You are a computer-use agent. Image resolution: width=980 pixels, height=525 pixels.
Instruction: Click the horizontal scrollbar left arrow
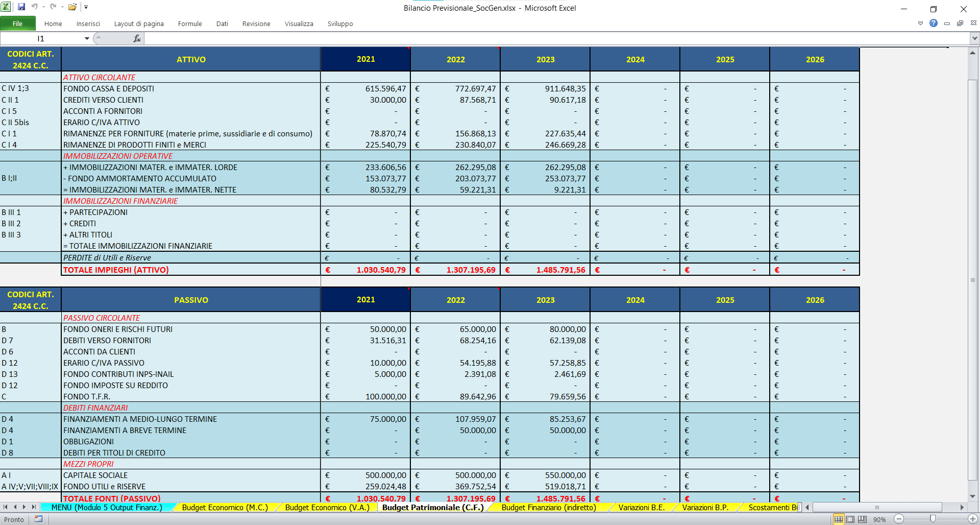pyautogui.click(x=807, y=507)
